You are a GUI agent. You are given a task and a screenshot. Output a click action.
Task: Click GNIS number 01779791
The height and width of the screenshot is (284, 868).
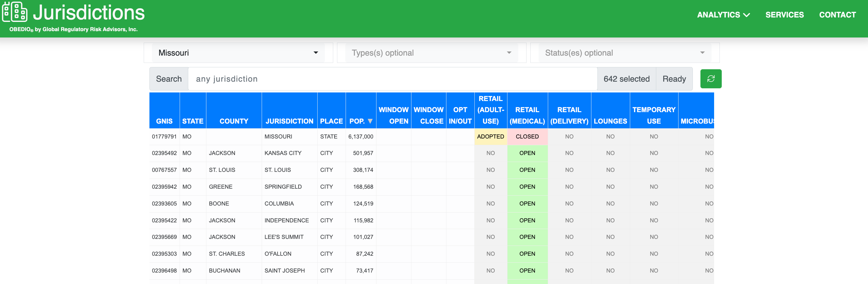pos(164,137)
